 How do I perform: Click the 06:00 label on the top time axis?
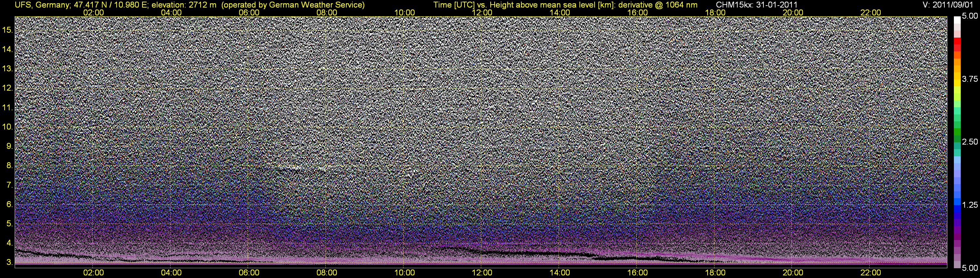click(249, 12)
